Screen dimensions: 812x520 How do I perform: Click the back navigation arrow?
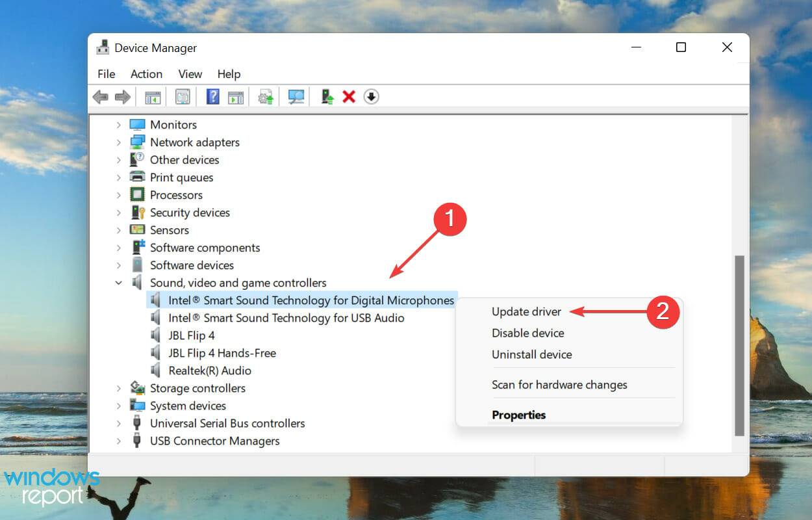point(100,96)
